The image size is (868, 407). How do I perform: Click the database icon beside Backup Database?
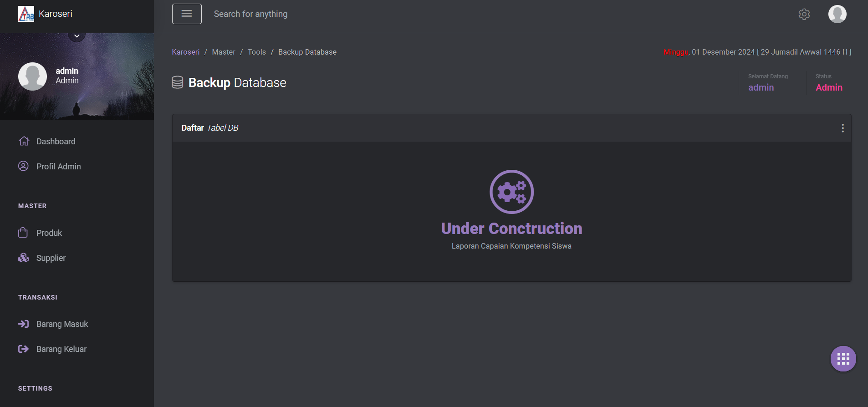[178, 82]
